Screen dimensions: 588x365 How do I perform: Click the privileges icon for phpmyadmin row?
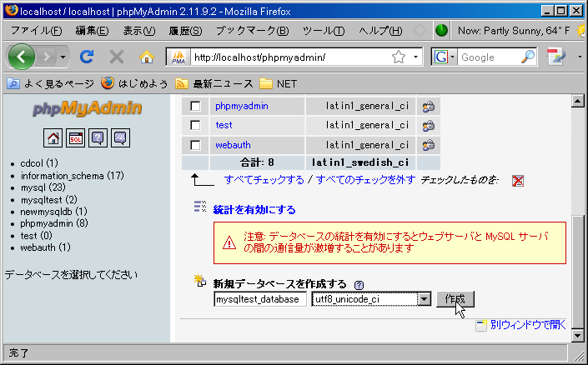point(428,107)
